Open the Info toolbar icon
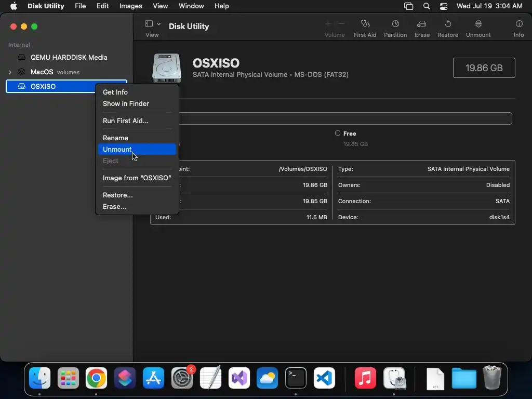 [519, 24]
